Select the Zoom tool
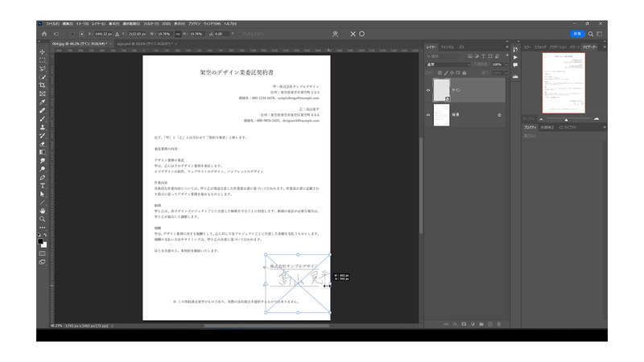Image resolution: width=644 pixels, height=362 pixels. 43,219
